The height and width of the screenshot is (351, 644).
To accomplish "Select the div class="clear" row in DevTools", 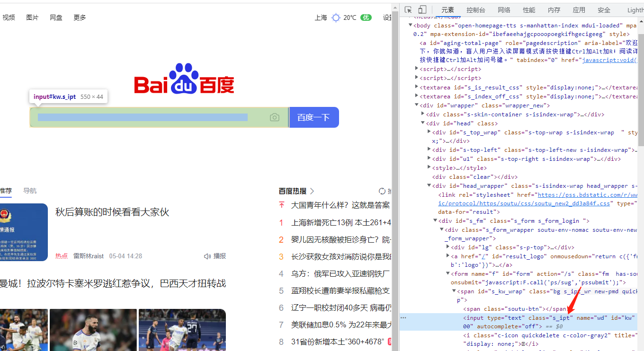I will pos(475,176).
